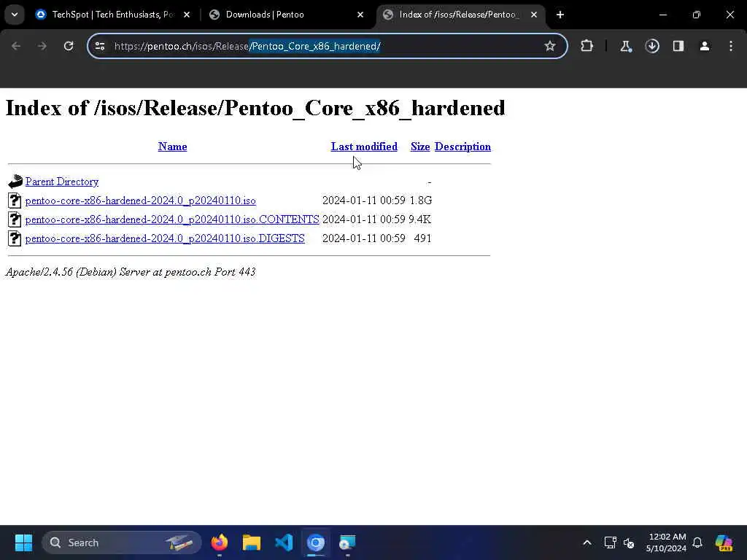Open the tab search dropdown arrow
Viewport: 747px width, 560px height.
click(x=15, y=15)
